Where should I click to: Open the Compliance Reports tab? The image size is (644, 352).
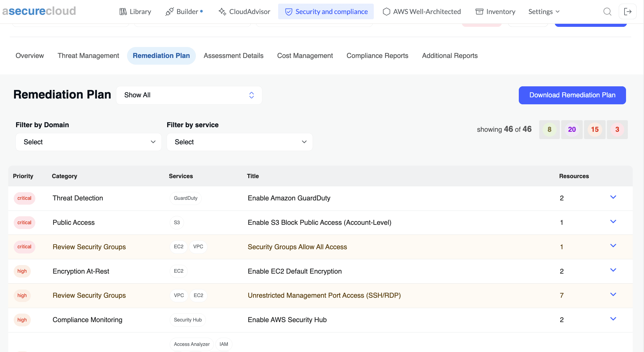point(377,56)
